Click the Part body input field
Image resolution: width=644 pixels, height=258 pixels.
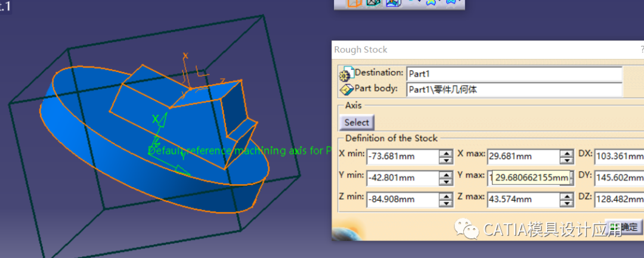pyautogui.click(x=514, y=89)
